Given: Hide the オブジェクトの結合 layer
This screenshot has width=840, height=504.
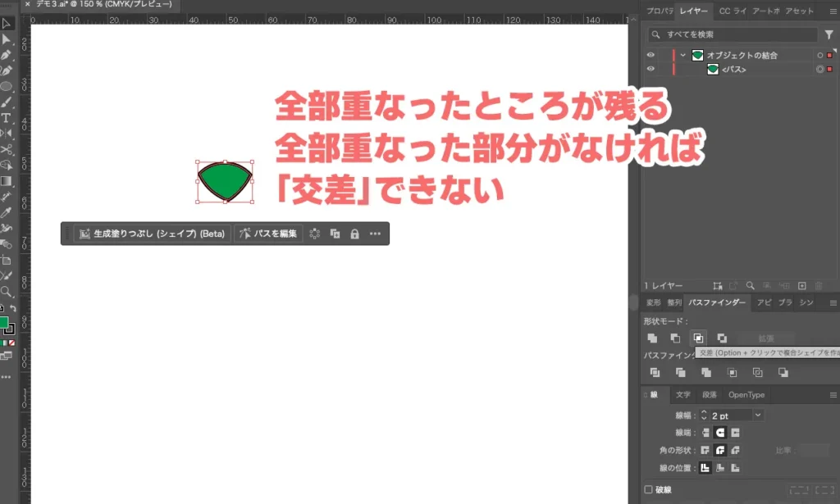Looking at the screenshot, I should pyautogui.click(x=651, y=55).
